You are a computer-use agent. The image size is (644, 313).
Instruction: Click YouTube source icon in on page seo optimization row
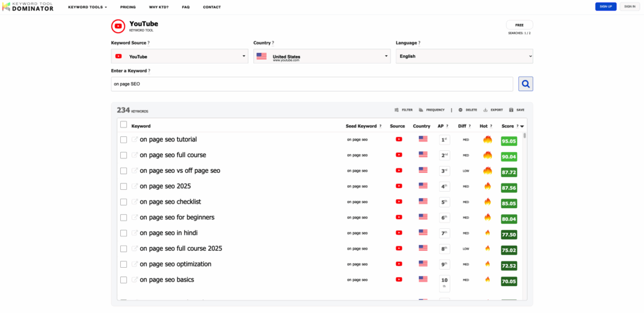(399, 264)
